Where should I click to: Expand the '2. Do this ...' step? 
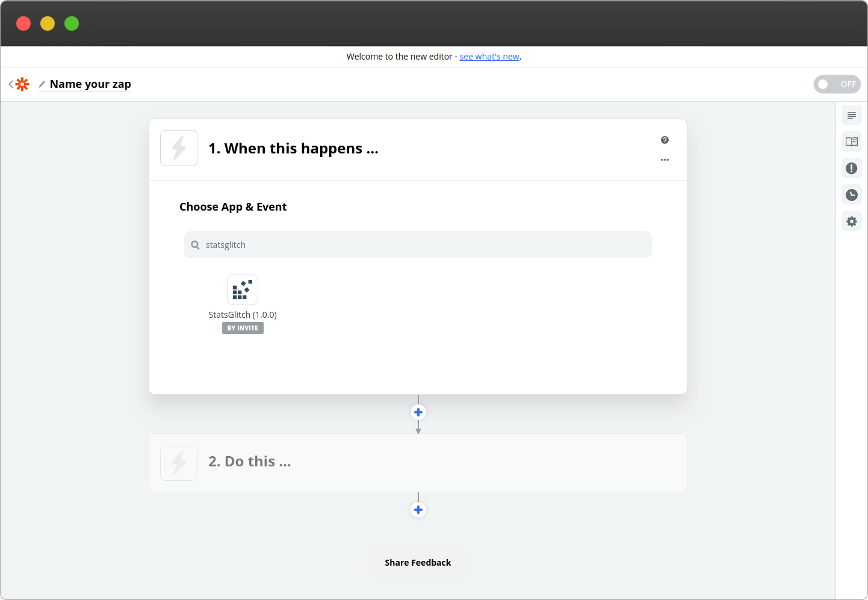pos(418,463)
